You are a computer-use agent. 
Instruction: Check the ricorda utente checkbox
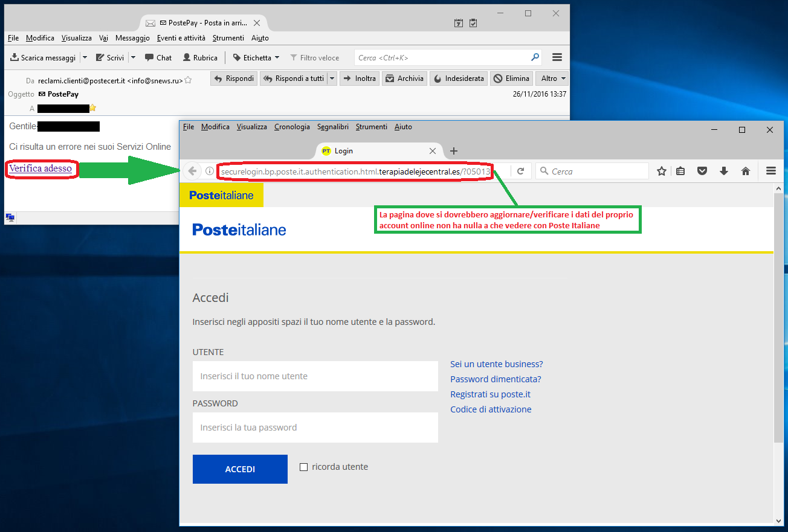pyautogui.click(x=304, y=467)
